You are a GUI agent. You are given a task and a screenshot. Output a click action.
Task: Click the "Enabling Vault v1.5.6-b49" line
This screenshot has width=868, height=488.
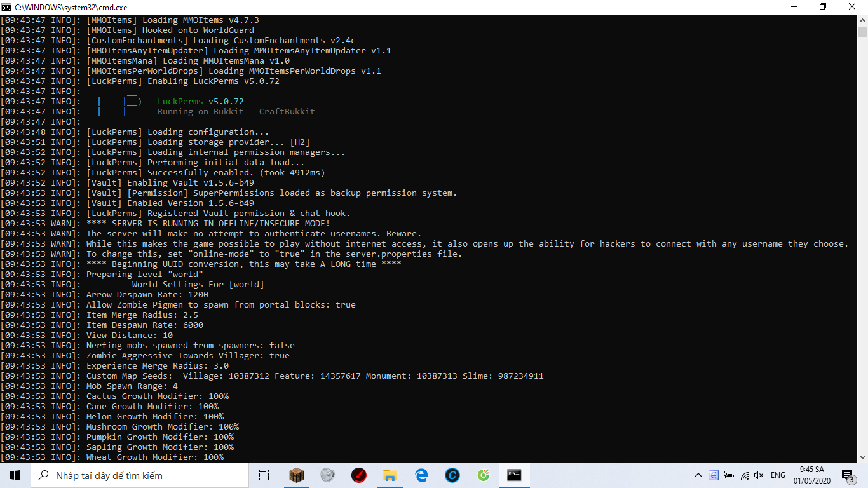(126, 183)
